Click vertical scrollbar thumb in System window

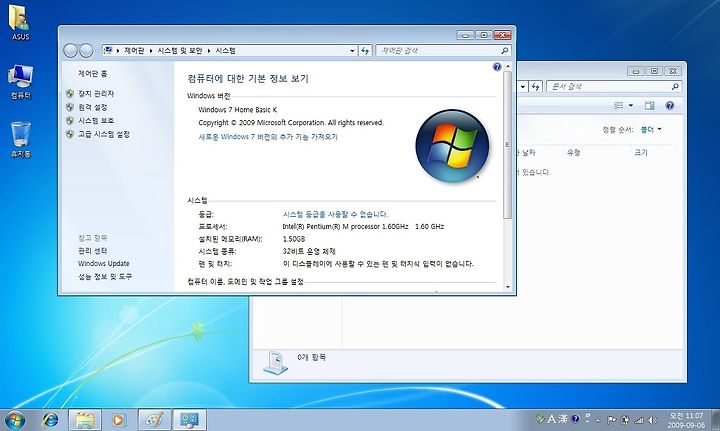[507, 145]
